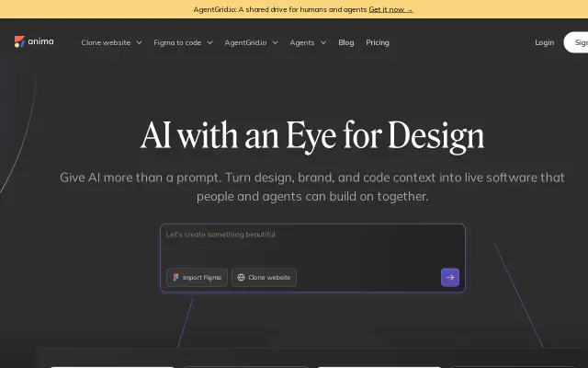Open the AgentGrid.io navigation menu
The width and height of the screenshot is (588, 368).
[x=251, y=43]
